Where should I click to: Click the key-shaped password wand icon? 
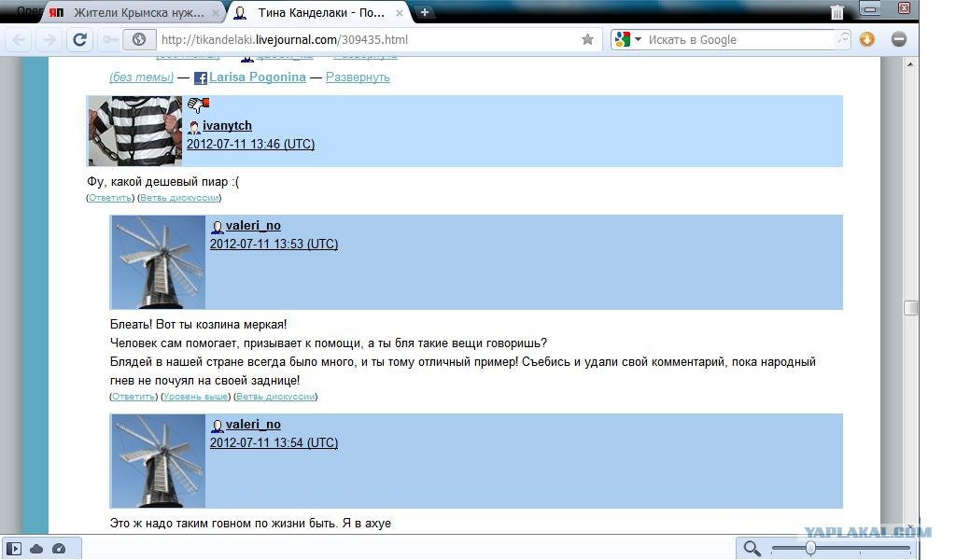pyautogui.click(x=110, y=39)
